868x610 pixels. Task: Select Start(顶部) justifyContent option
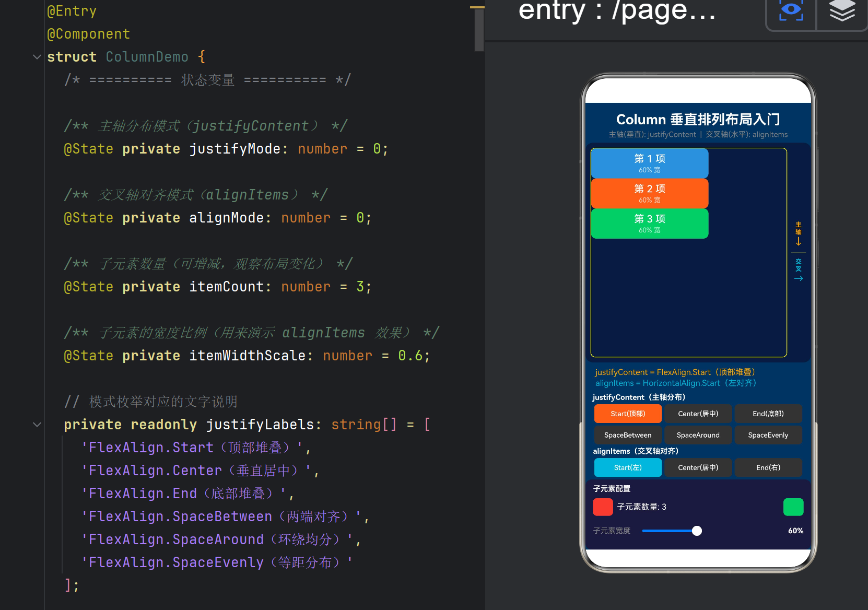[x=628, y=414]
